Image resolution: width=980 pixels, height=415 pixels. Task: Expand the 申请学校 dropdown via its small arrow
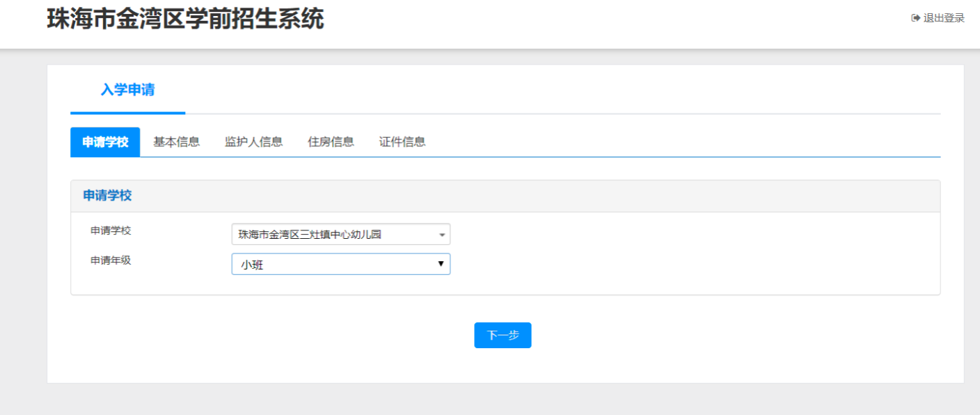coord(441,235)
